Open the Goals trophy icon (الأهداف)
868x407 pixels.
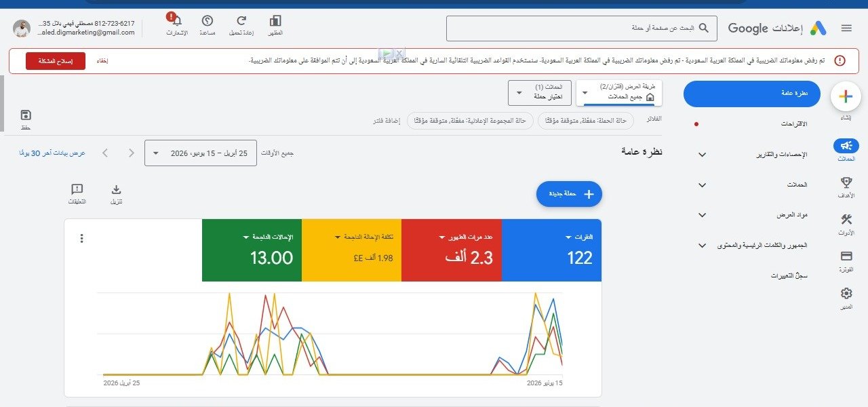(846, 182)
